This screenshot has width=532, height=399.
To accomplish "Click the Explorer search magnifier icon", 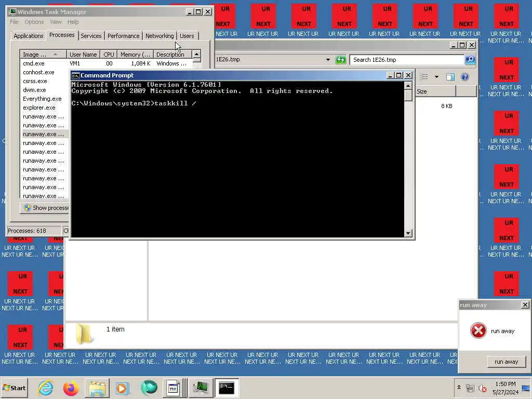I will (x=470, y=60).
